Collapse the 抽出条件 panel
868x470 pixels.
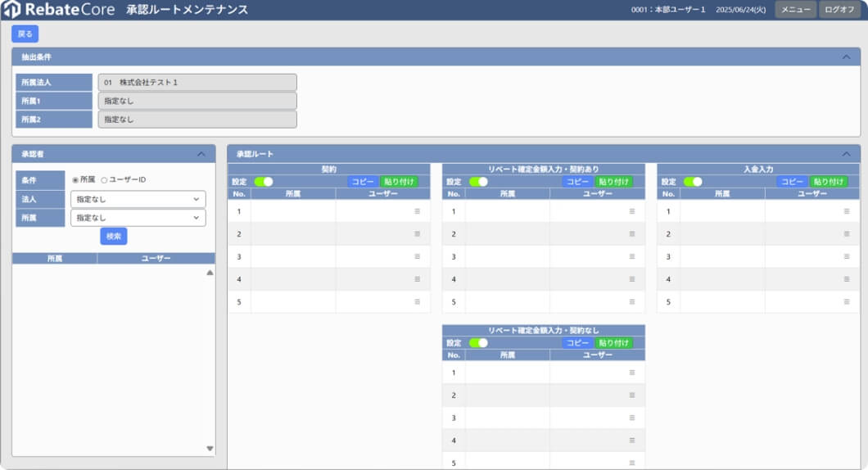click(846, 57)
